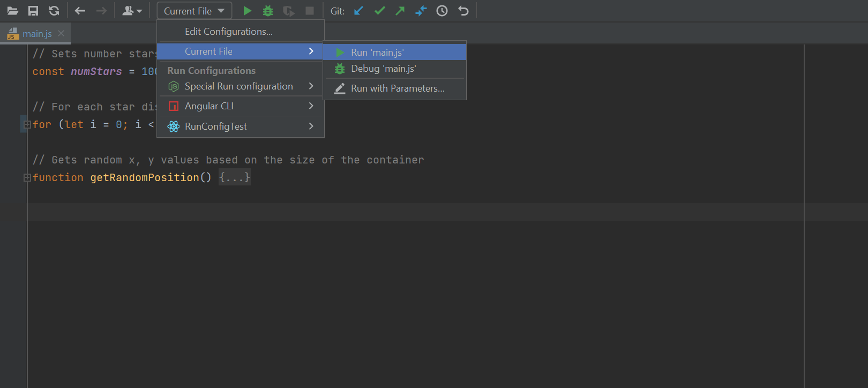Navigate back with the left arrow
The width and height of the screenshot is (868, 388).
[80, 11]
